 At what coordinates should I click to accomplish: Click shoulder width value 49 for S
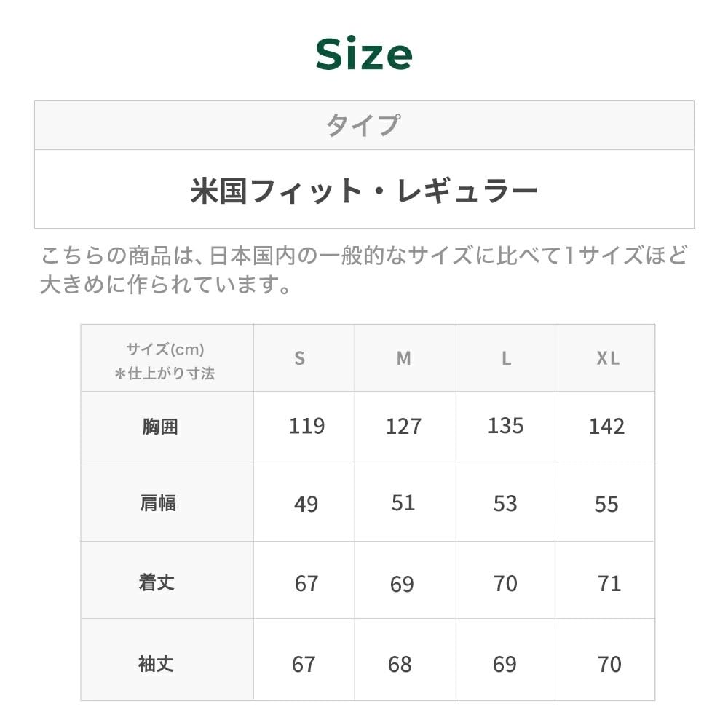(x=306, y=504)
